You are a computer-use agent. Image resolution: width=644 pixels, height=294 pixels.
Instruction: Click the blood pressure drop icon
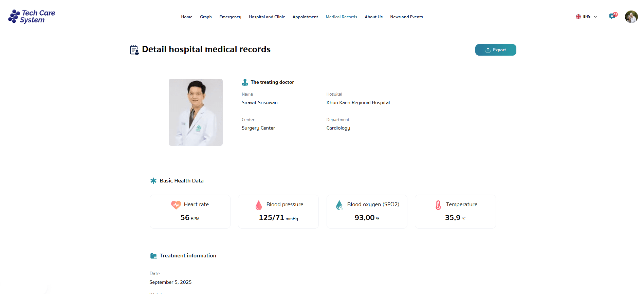pos(259,205)
